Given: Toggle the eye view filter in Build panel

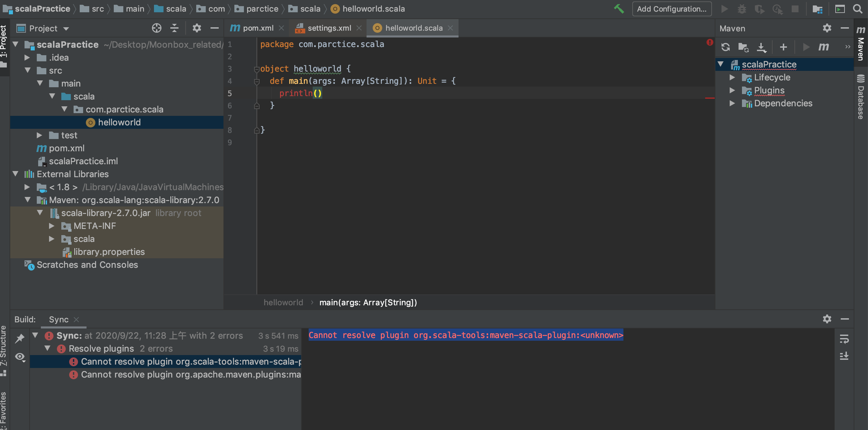Looking at the screenshot, I should pyautogui.click(x=20, y=357).
